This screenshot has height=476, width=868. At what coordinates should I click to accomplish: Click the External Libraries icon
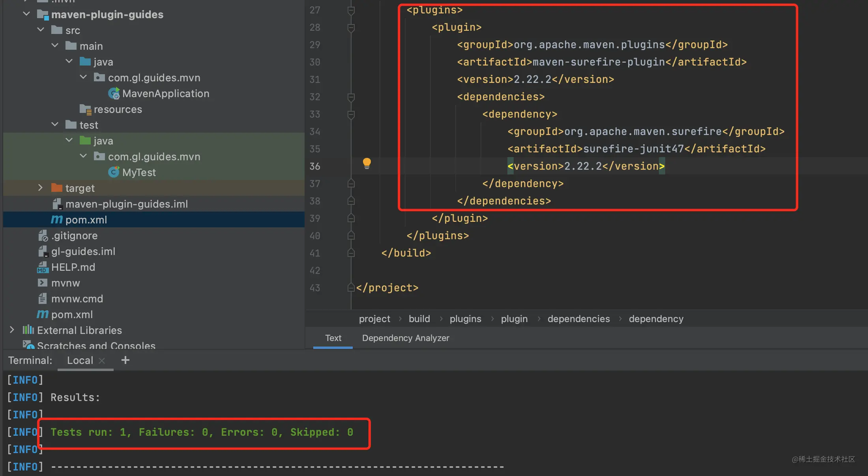point(28,330)
